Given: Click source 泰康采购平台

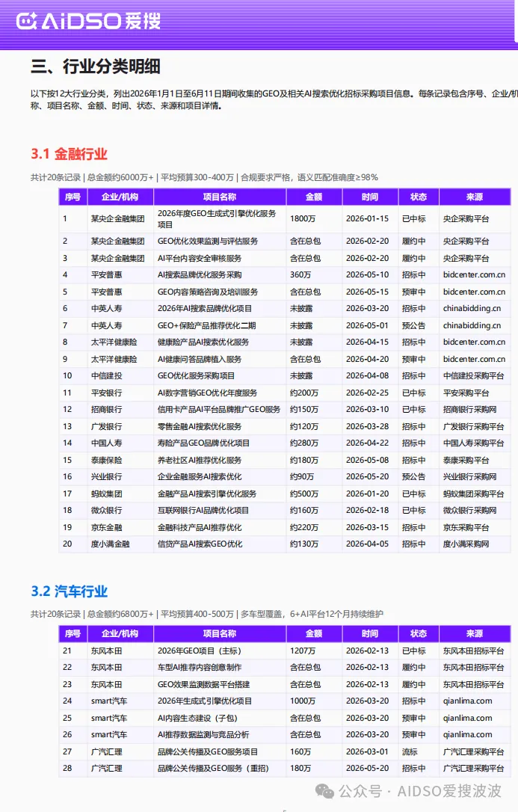Looking at the screenshot, I should [x=466, y=460].
